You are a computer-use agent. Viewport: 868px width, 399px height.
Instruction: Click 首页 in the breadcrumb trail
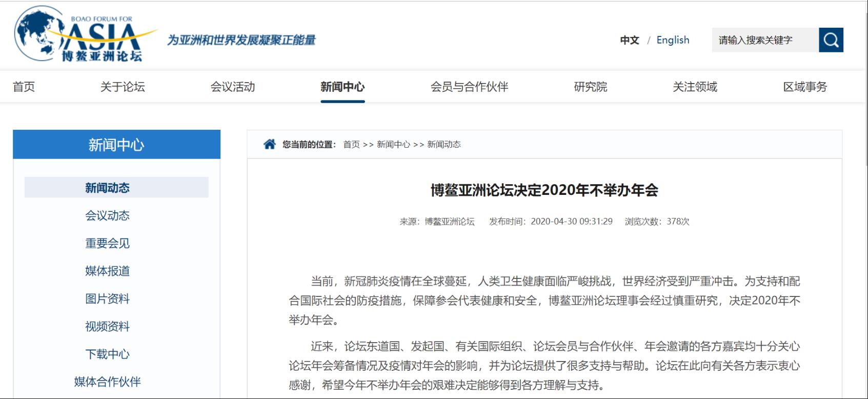pos(351,145)
